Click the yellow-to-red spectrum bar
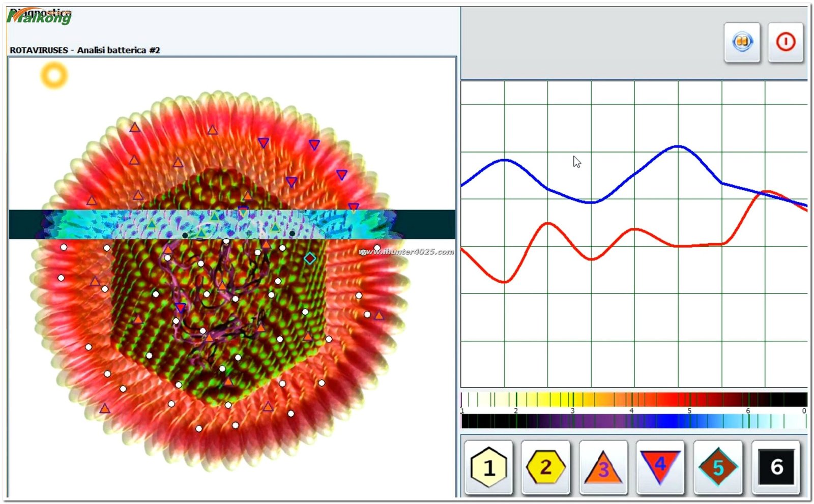The height and width of the screenshot is (504, 814). (633, 399)
